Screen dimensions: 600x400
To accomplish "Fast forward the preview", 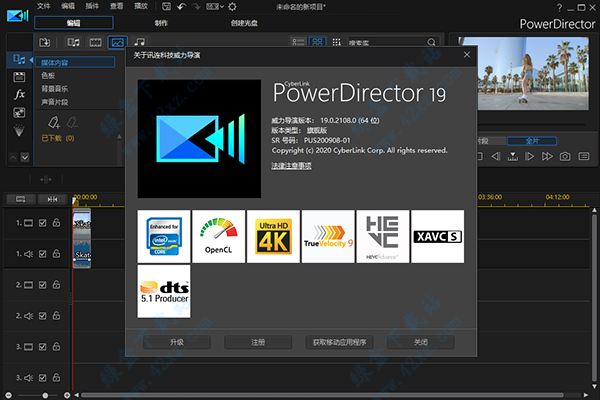I will tap(547, 156).
